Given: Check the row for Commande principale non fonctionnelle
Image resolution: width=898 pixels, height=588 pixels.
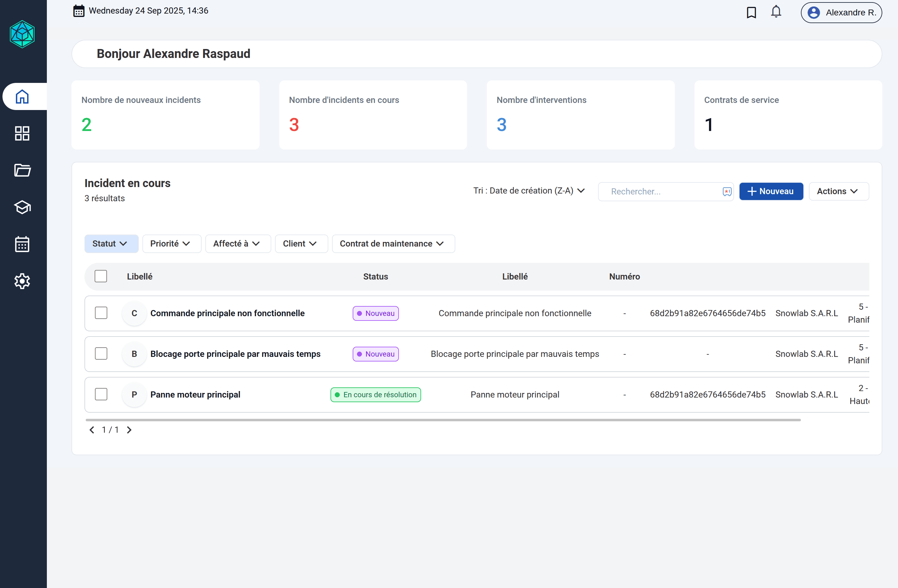Looking at the screenshot, I should tap(101, 313).
